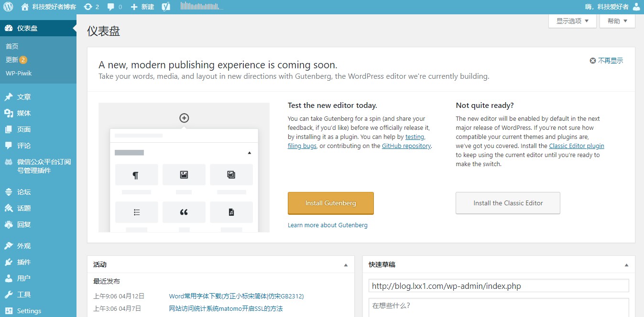Click the topics icon beside 话题
This screenshot has height=317, width=644.
[9, 208]
